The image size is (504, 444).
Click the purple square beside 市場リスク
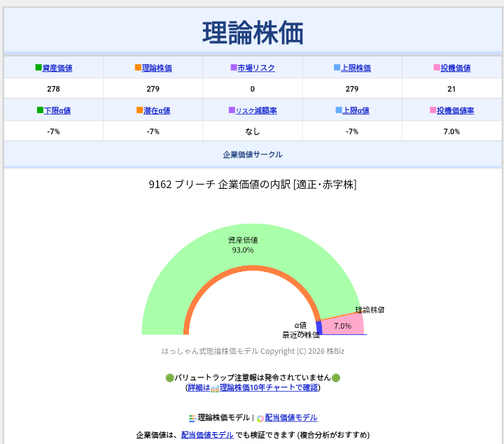tap(234, 67)
